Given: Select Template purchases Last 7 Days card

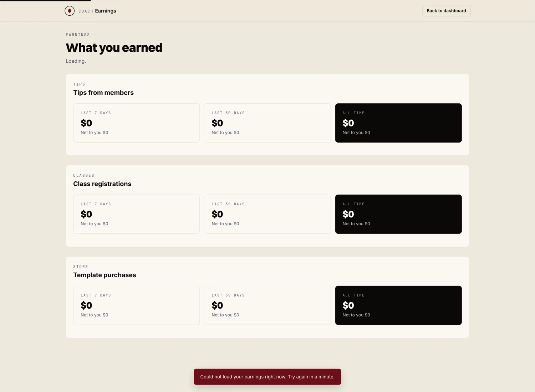Looking at the screenshot, I should coord(136,305).
